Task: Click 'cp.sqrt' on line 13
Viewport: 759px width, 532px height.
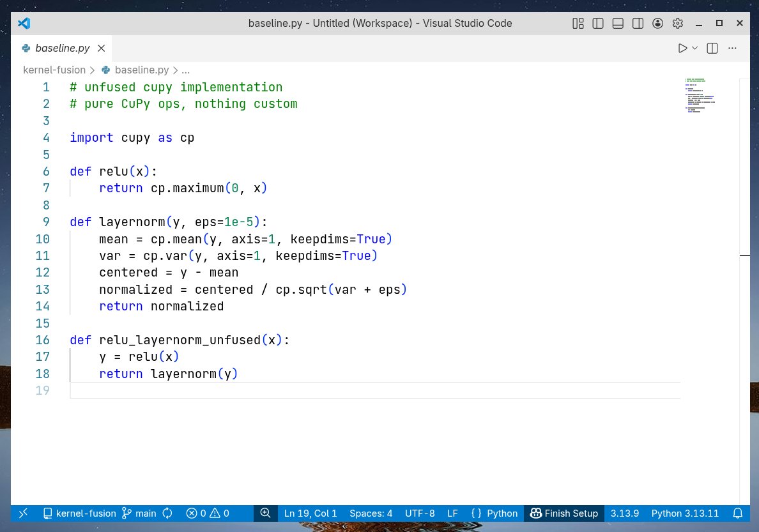Action: pyautogui.click(x=301, y=289)
